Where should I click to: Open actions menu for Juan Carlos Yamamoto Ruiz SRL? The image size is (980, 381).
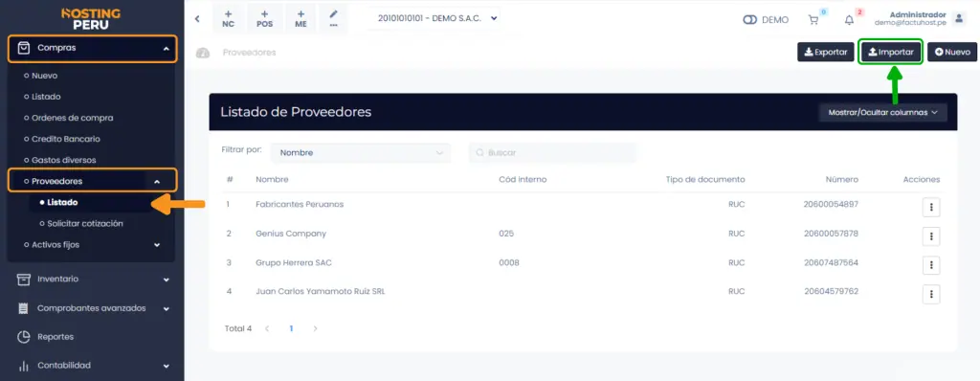click(931, 294)
